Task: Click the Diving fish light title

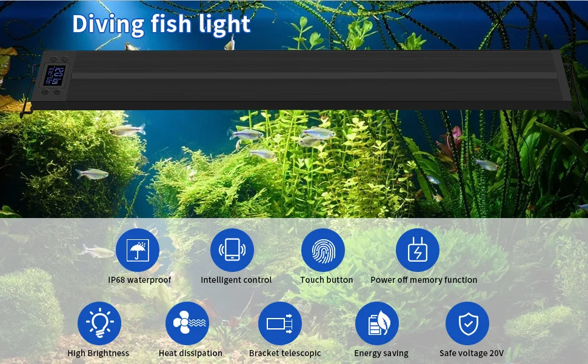Action: pyautogui.click(x=161, y=24)
